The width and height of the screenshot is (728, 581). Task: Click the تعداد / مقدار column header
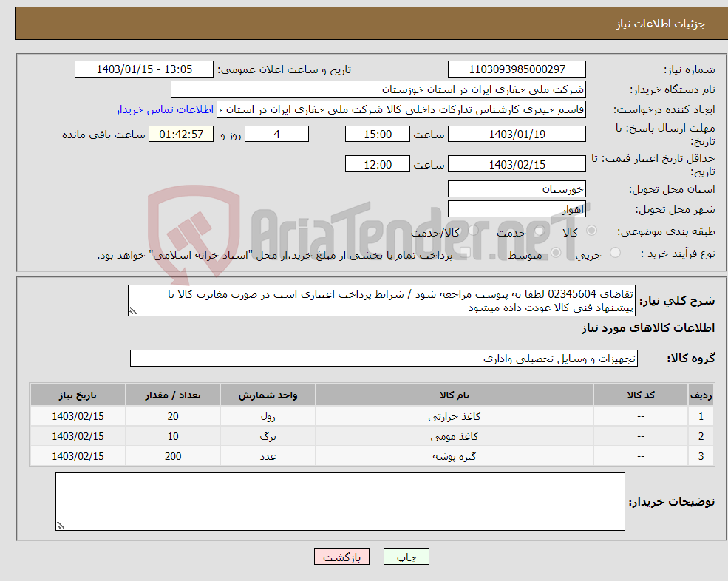click(x=173, y=395)
